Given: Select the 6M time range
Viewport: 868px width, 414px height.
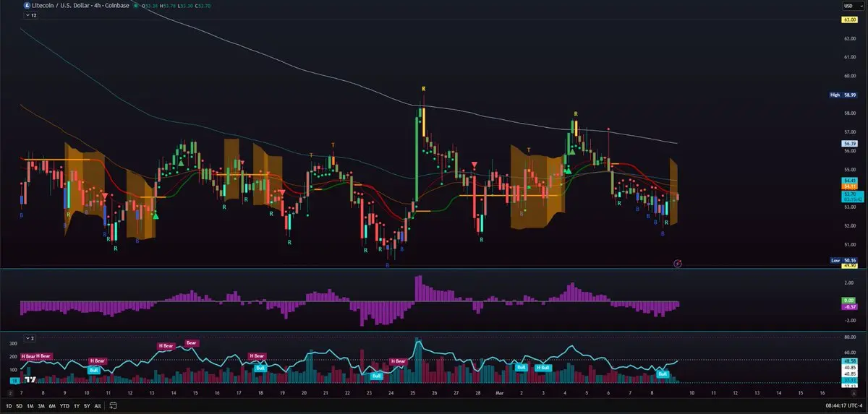Looking at the screenshot, I should (x=53, y=406).
